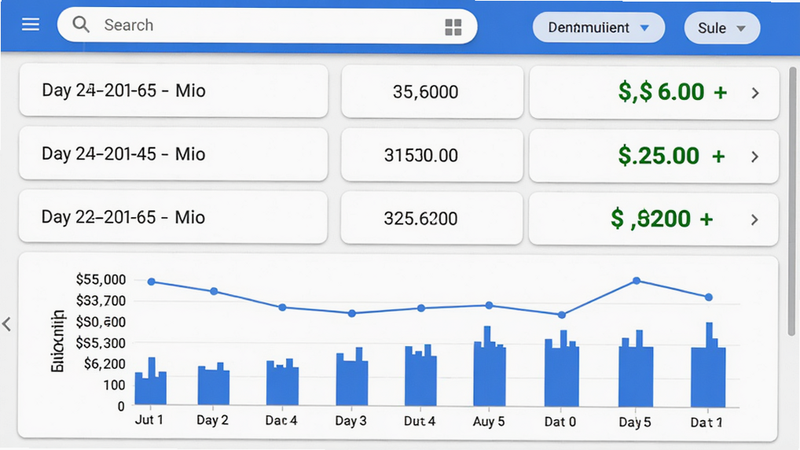Open details chevron for $ ,8200 row
The height and width of the screenshot is (450, 800).
755,220
